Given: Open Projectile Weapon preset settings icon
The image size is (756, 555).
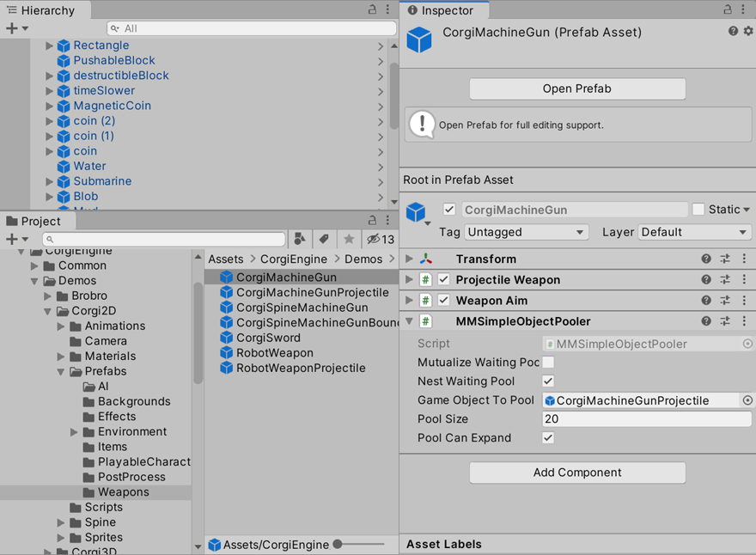Looking at the screenshot, I should (x=725, y=279).
